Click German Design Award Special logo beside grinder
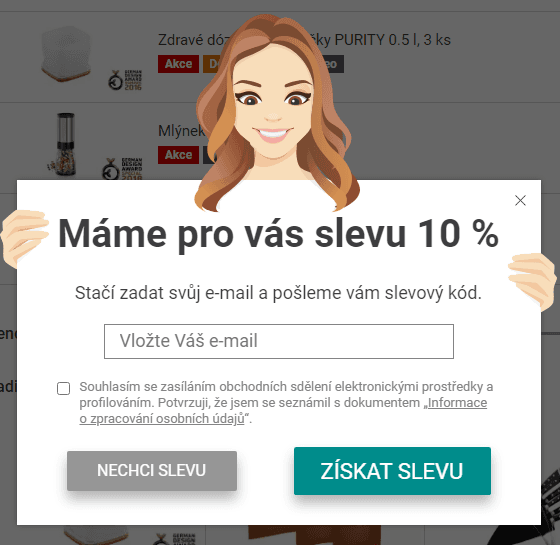 (x=122, y=168)
